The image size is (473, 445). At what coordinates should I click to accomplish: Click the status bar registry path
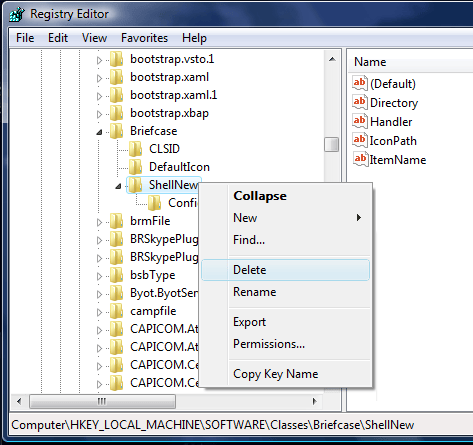pos(213,425)
